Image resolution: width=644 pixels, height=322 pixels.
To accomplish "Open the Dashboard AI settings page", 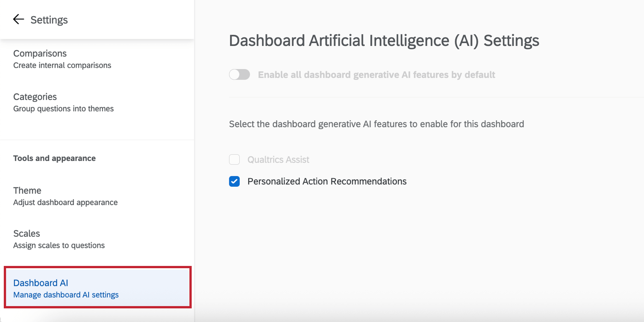I will (x=41, y=283).
